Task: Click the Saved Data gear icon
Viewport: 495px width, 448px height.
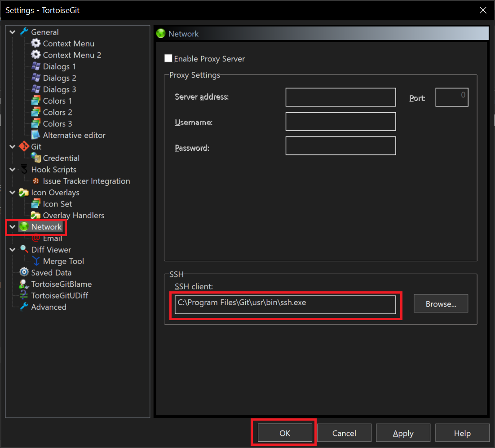Action: point(24,272)
